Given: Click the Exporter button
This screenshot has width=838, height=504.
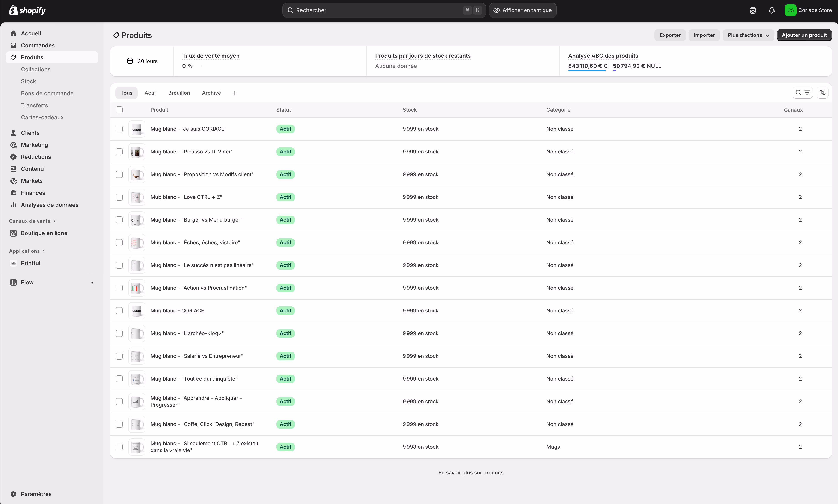Looking at the screenshot, I should click(670, 35).
